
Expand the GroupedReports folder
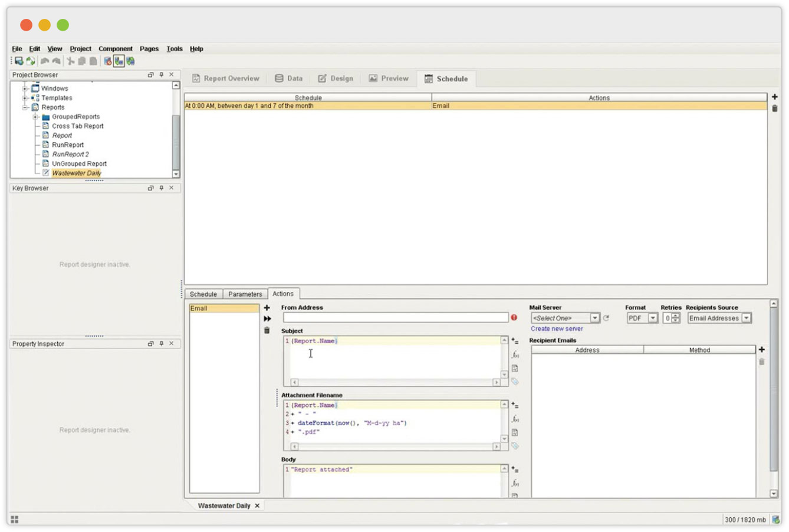[35, 117]
